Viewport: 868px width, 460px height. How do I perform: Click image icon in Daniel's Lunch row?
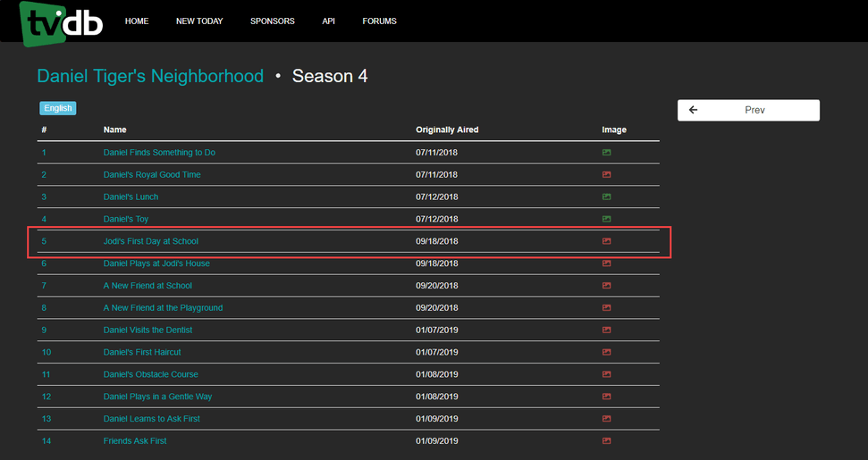coord(607,197)
